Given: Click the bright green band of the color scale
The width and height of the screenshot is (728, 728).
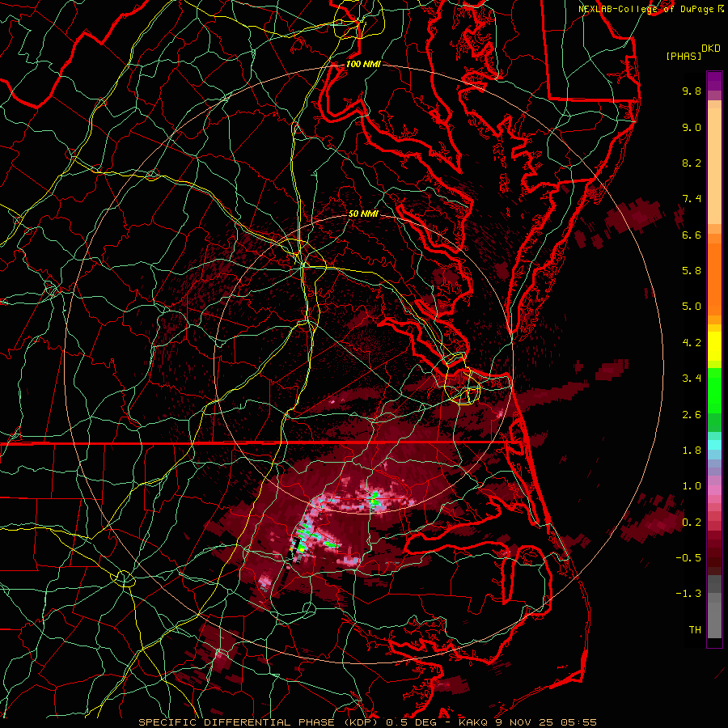Looking at the screenshot, I should click(714, 389).
